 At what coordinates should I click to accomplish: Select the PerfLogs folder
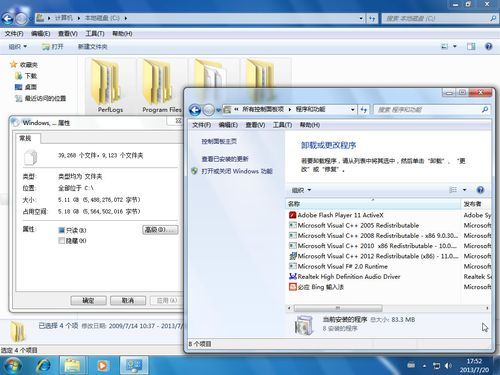point(110,86)
